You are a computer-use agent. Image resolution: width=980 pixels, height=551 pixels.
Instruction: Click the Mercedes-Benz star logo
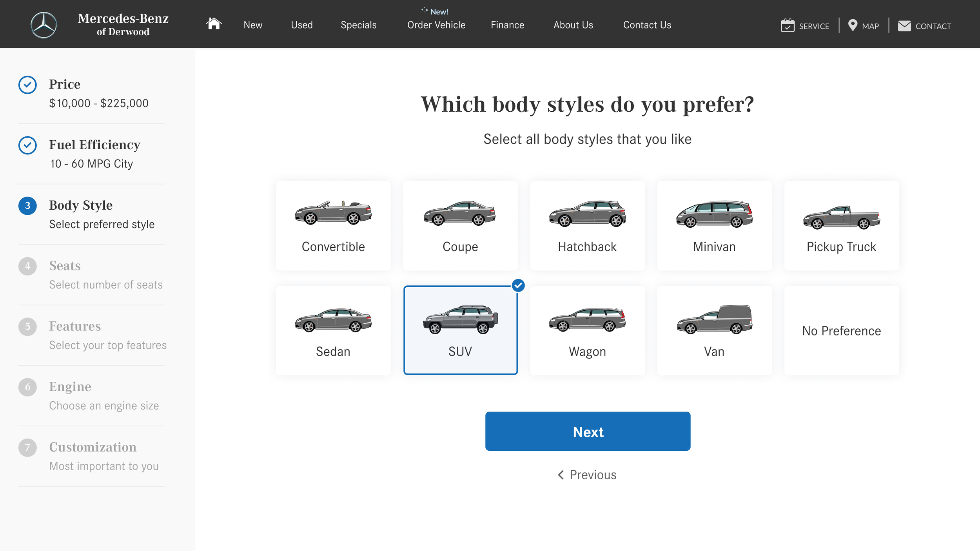pyautogui.click(x=44, y=25)
